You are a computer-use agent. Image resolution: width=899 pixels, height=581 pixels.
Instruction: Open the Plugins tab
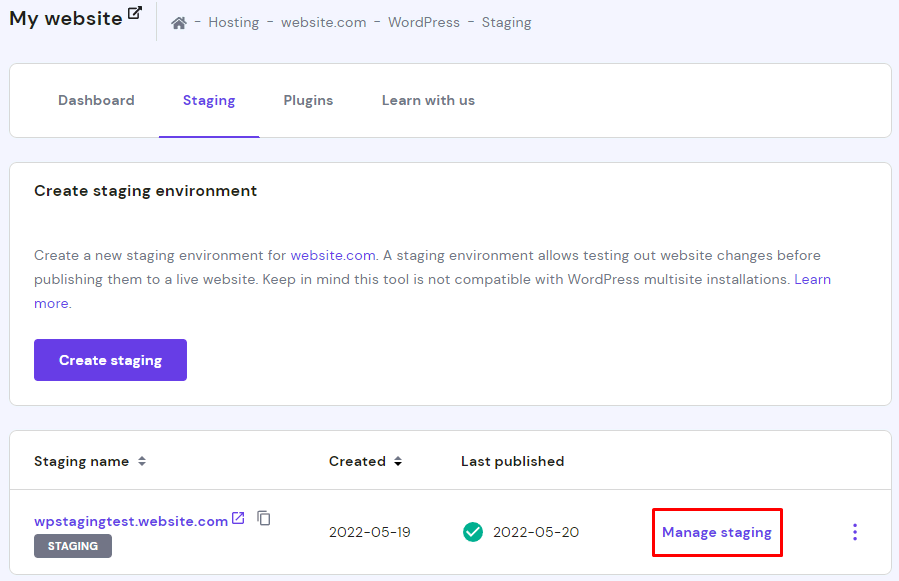coord(308,100)
